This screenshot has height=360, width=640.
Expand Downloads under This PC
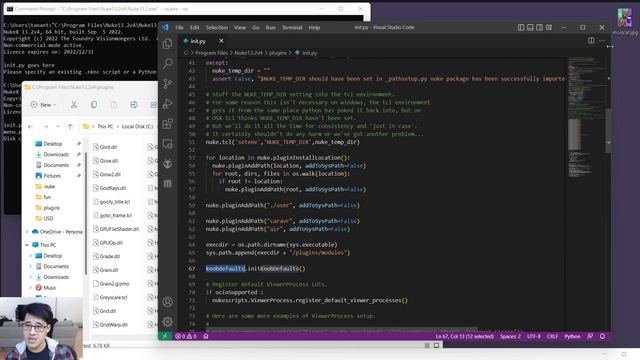tap(31, 277)
